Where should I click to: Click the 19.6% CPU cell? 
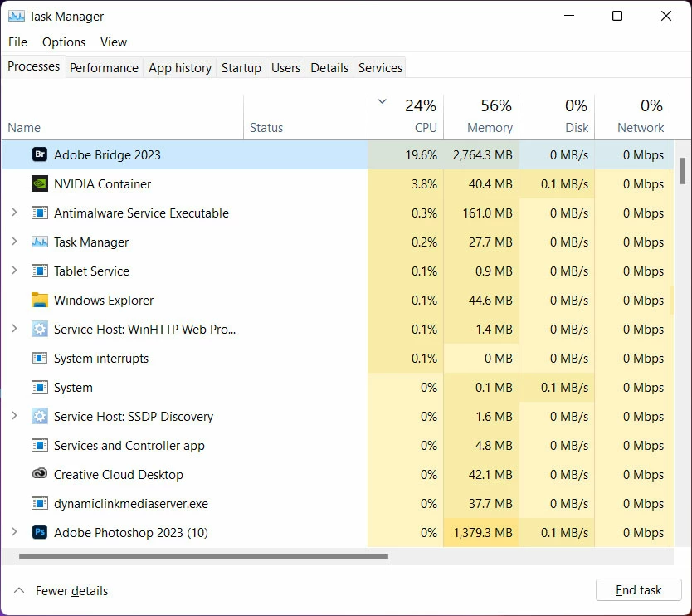406,155
